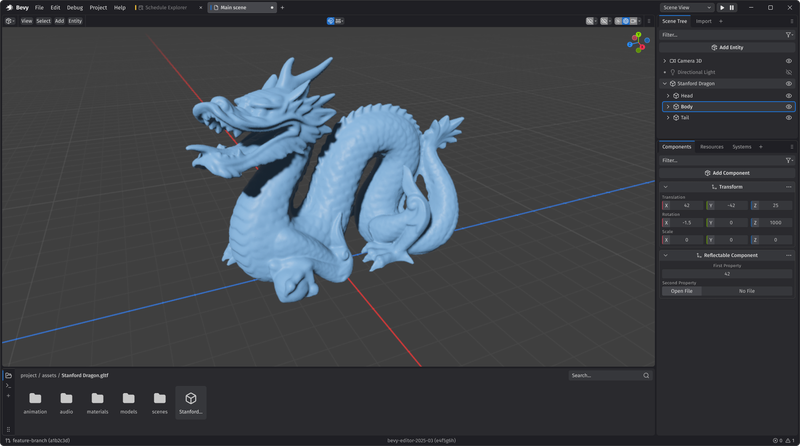This screenshot has height=446, width=800.
Task: Switch to the Resources tab
Action: [711, 147]
